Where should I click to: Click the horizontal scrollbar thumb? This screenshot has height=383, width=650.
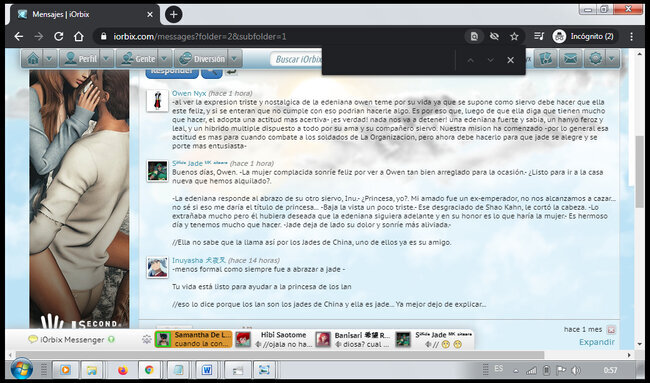point(280,355)
